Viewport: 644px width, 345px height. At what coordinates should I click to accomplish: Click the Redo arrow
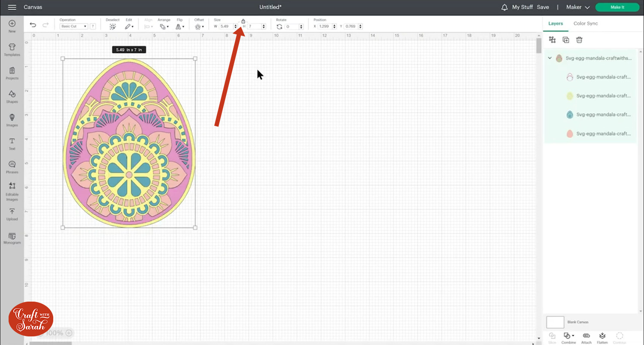pyautogui.click(x=46, y=25)
